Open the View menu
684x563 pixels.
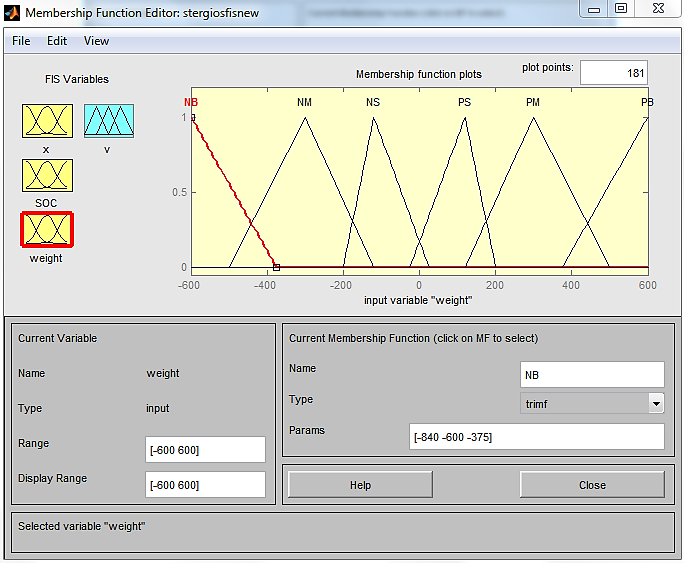tap(96, 41)
